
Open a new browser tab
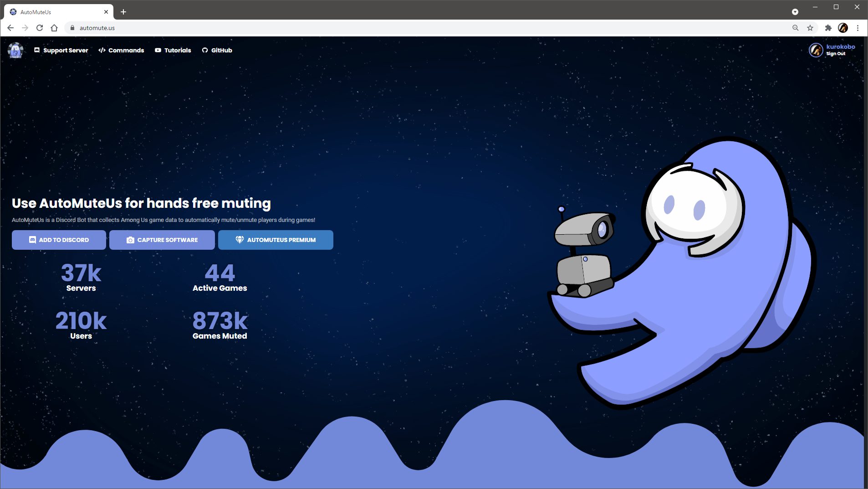coord(123,12)
